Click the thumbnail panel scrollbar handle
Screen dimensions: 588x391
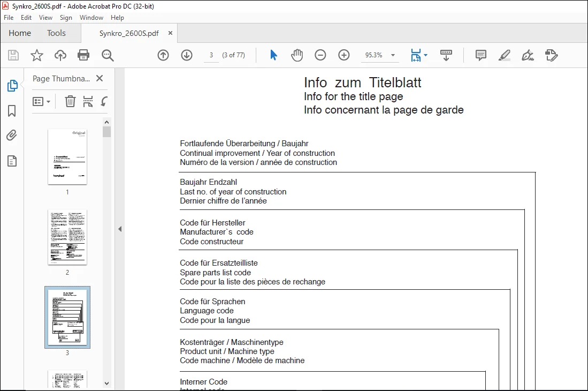coord(106,132)
